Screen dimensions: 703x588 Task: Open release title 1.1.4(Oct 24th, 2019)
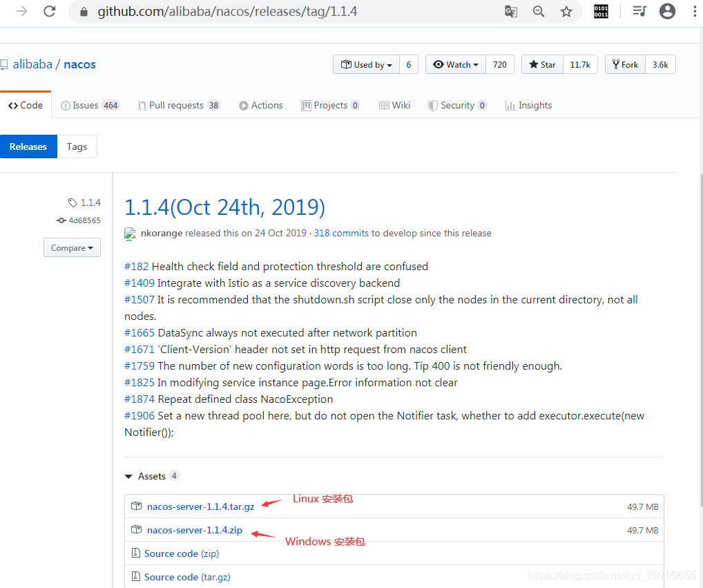click(224, 207)
